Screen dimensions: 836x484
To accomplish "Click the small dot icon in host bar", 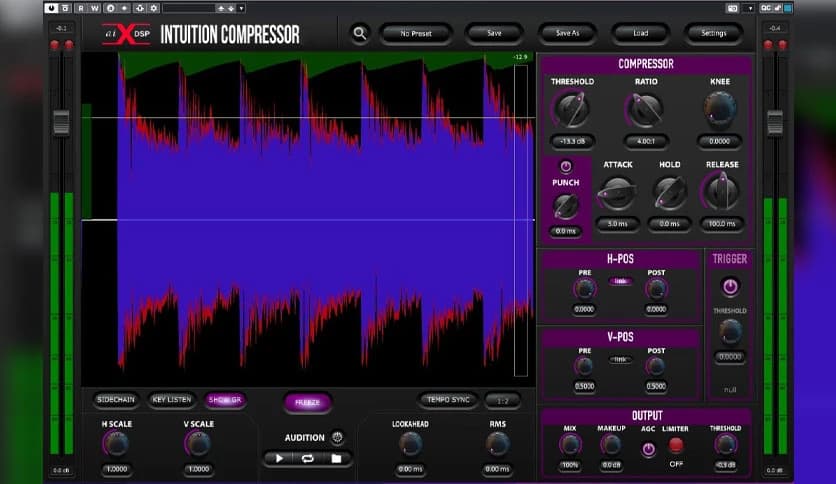I will 124,8.
